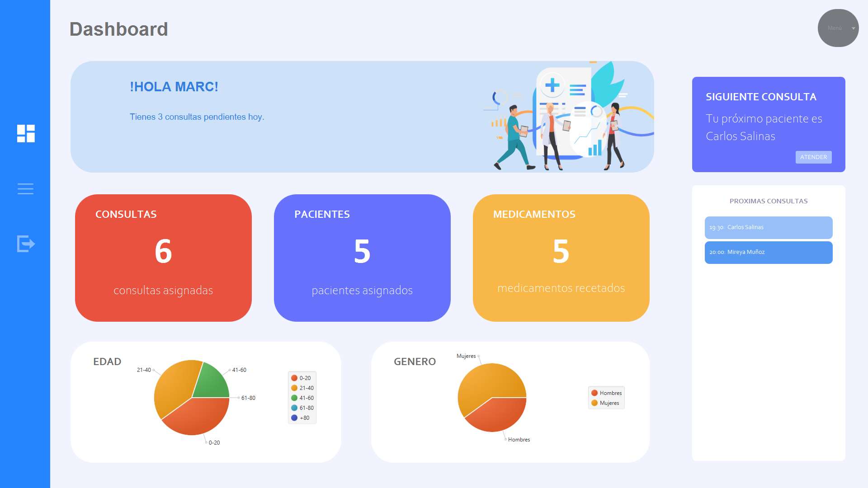Image resolution: width=868 pixels, height=488 pixels.
Task: Open the Pacientes card
Action: [x=362, y=258]
